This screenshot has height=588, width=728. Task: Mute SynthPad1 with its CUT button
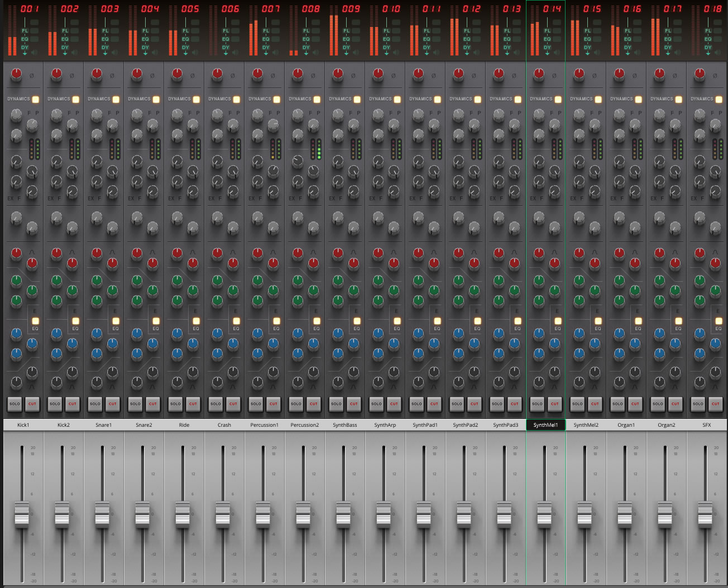(x=434, y=404)
